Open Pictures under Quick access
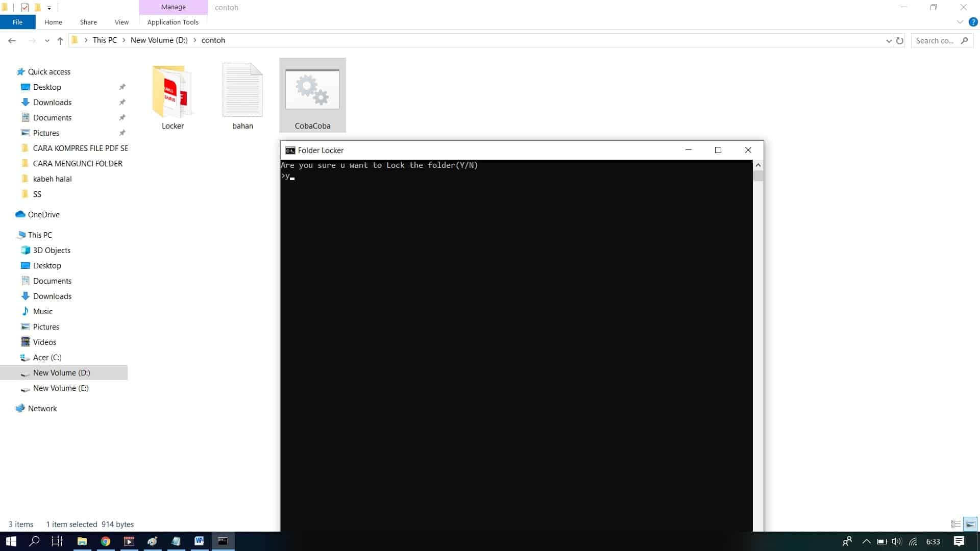Image resolution: width=980 pixels, height=551 pixels. point(46,133)
